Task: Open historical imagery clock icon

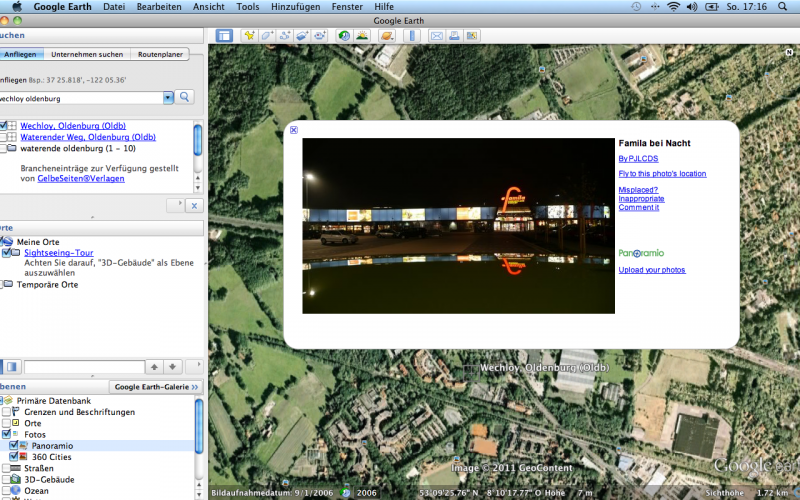Action: (344, 36)
